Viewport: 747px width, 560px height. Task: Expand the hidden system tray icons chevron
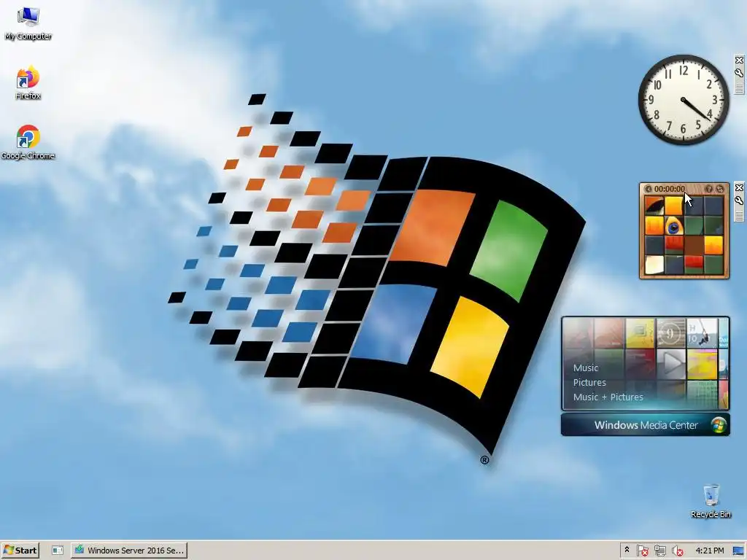click(x=627, y=550)
